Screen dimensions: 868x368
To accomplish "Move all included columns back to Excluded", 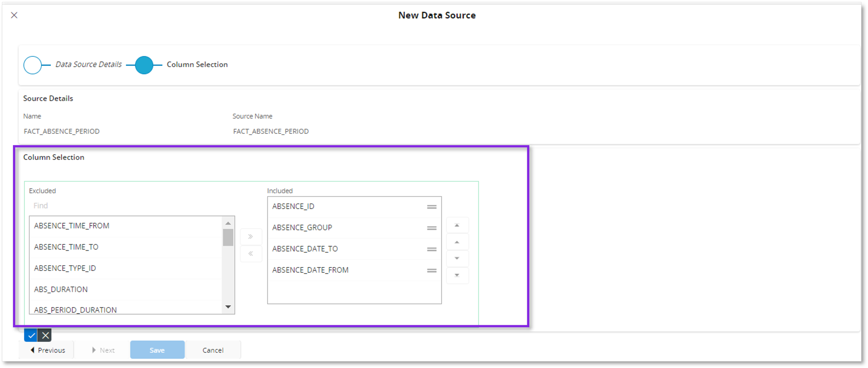I will pyautogui.click(x=251, y=254).
